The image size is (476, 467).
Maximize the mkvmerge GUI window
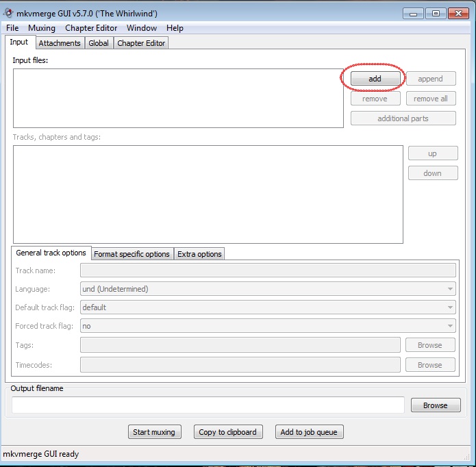436,14
